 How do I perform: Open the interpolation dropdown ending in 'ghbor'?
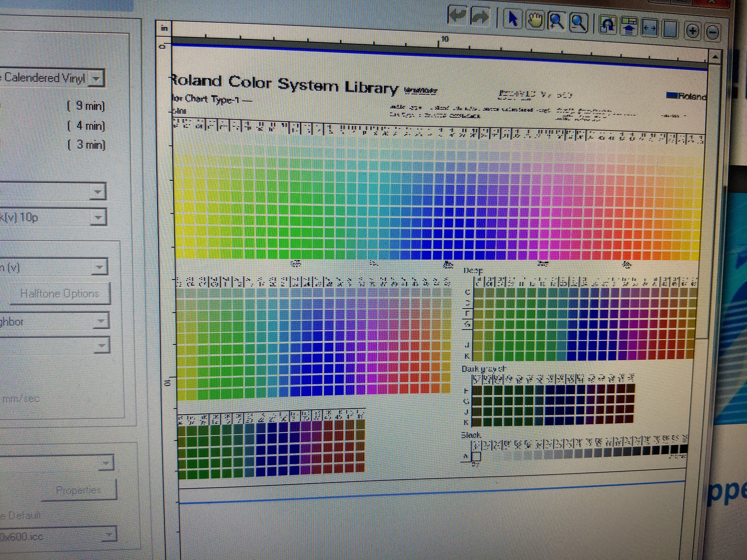[x=101, y=321]
